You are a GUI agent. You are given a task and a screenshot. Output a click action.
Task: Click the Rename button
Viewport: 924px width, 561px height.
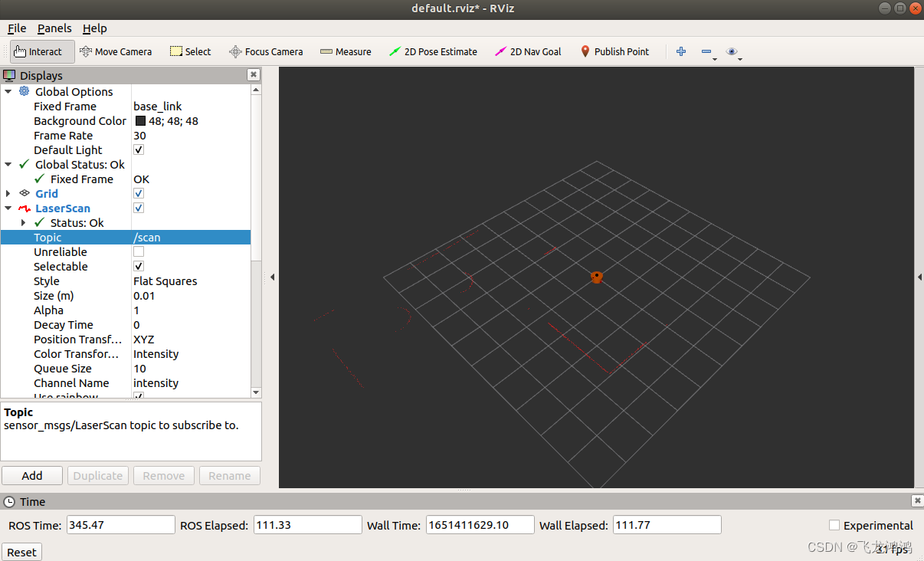click(x=230, y=476)
